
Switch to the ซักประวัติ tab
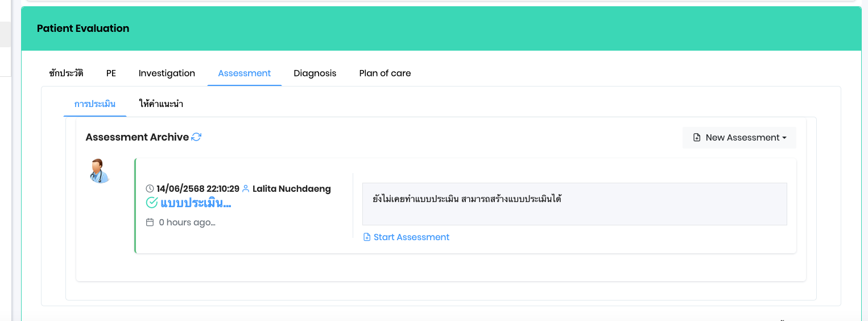pyautogui.click(x=66, y=73)
